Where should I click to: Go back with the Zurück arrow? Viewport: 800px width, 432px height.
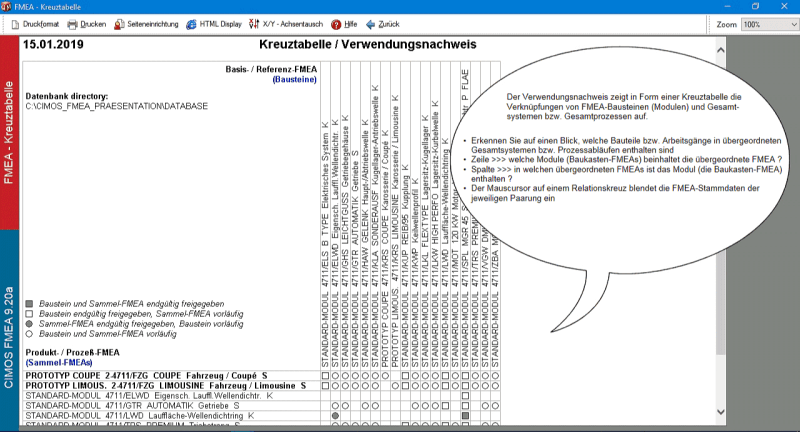coord(385,23)
